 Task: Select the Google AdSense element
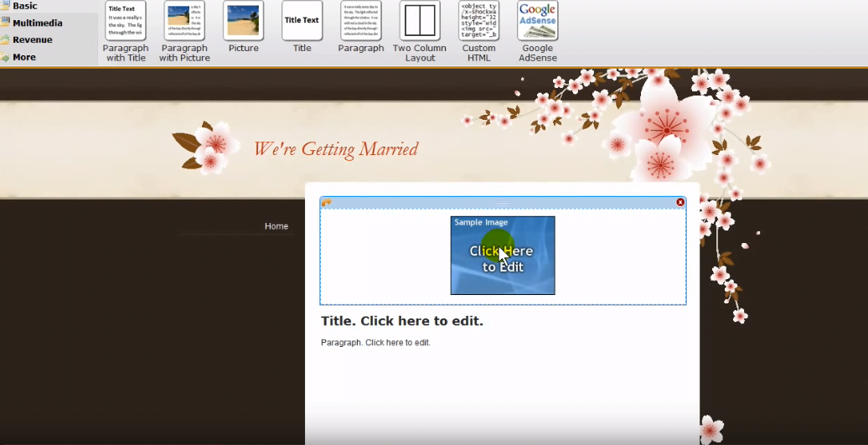click(x=537, y=21)
